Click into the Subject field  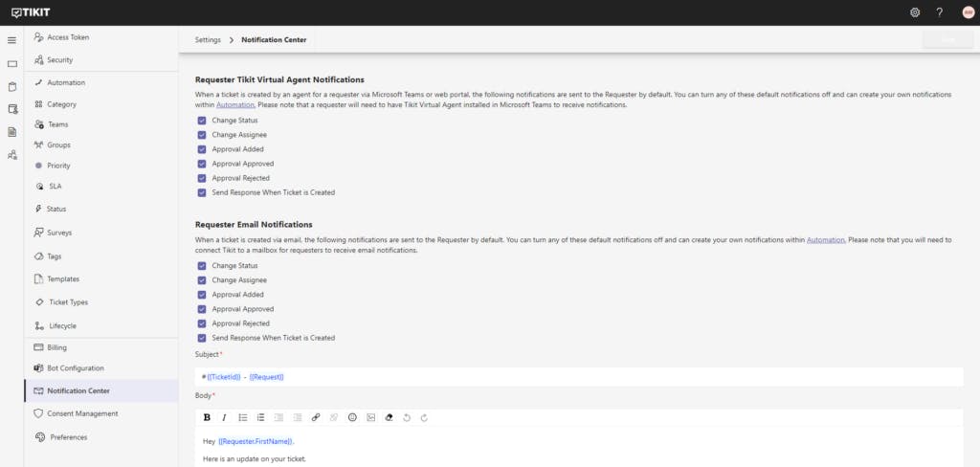click(579, 377)
